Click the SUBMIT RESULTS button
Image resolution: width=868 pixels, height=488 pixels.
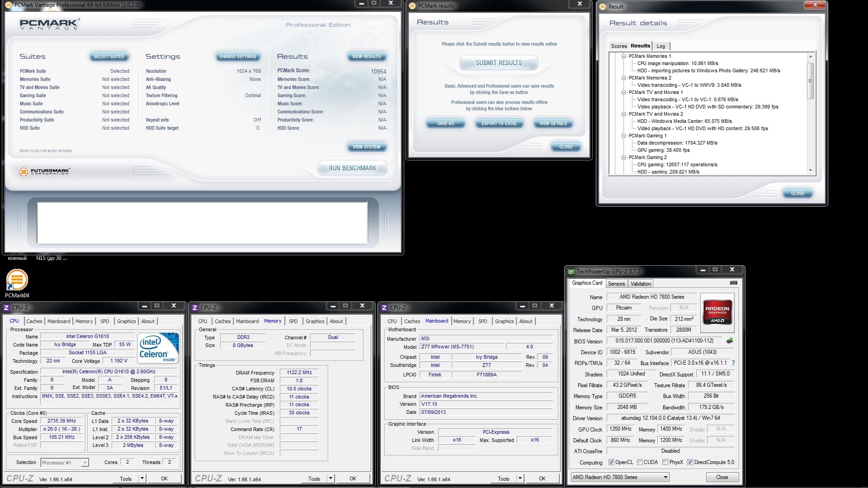(x=499, y=63)
